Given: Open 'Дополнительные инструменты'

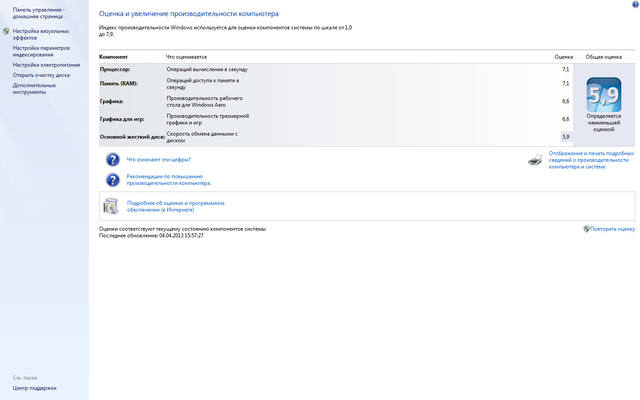Looking at the screenshot, I should point(35,88).
